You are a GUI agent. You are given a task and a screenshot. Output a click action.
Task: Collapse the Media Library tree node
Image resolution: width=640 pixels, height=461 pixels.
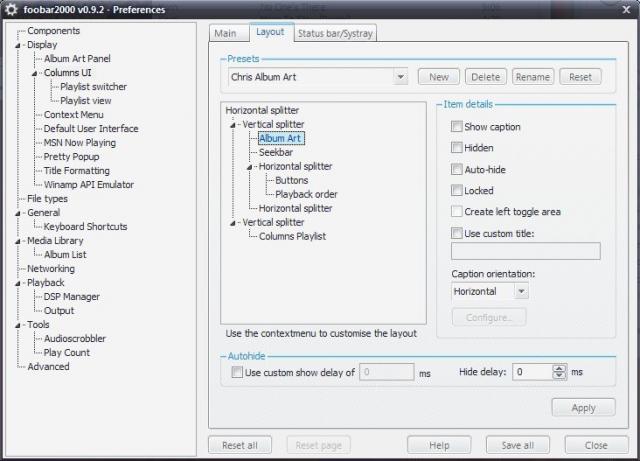click(x=18, y=242)
